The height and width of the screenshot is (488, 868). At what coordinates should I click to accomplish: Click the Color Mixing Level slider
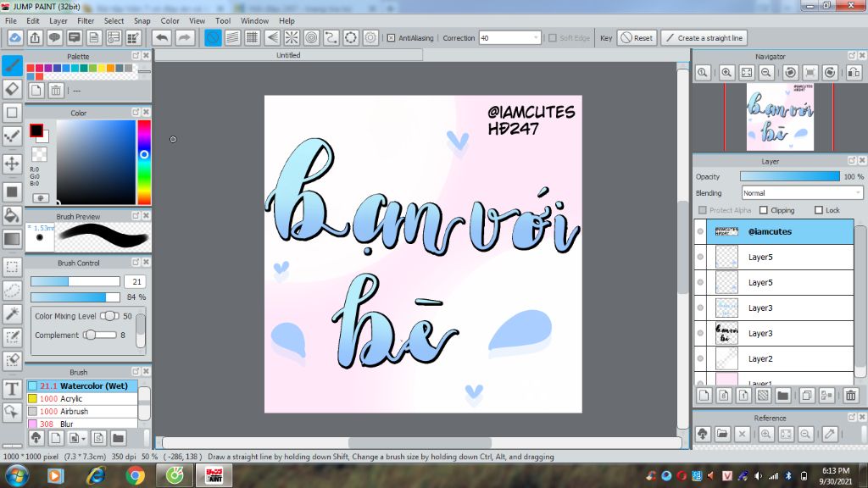pos(109,316)
